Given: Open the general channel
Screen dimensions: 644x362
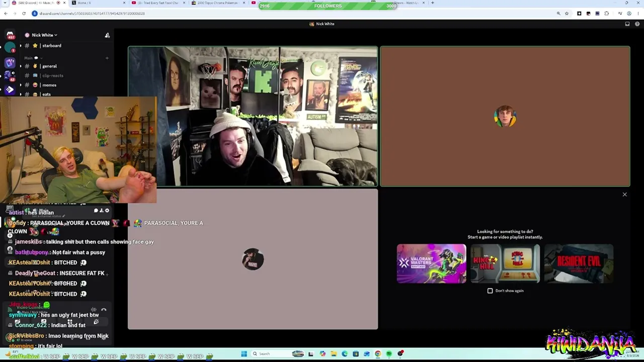Looking at the screenshot, I should [x=49, y=66].
